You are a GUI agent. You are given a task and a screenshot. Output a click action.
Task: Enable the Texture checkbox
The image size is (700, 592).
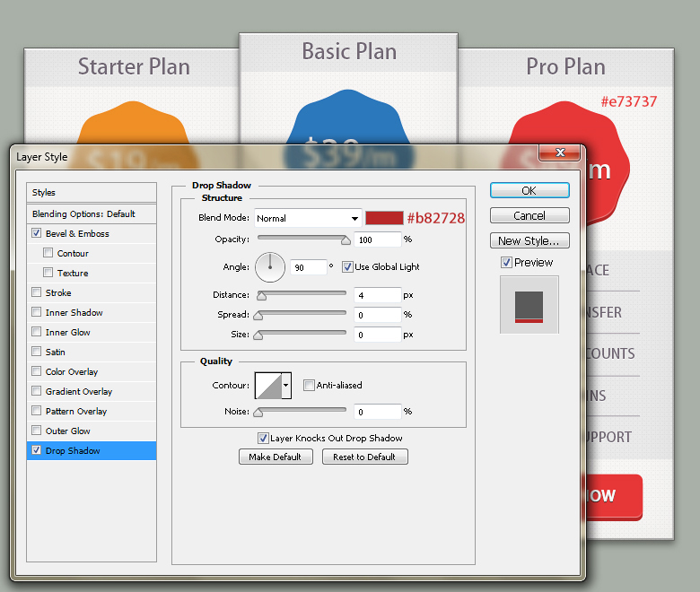click(x=48, y=272)
